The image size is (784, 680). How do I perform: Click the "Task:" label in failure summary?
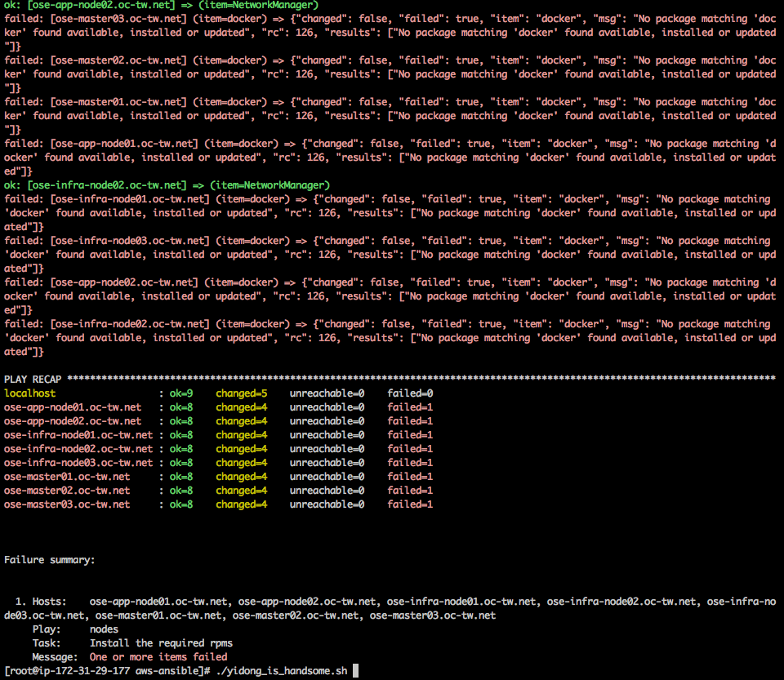click(x=47, y=643)
